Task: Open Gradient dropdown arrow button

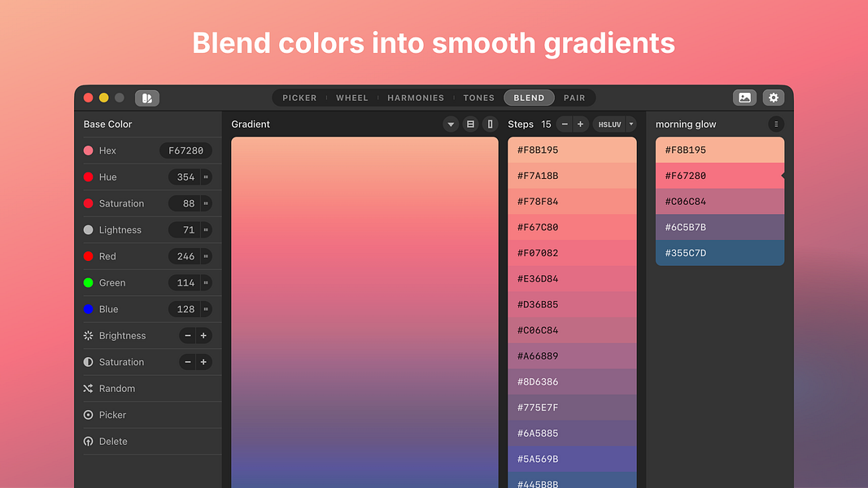Action: (451, 124)
